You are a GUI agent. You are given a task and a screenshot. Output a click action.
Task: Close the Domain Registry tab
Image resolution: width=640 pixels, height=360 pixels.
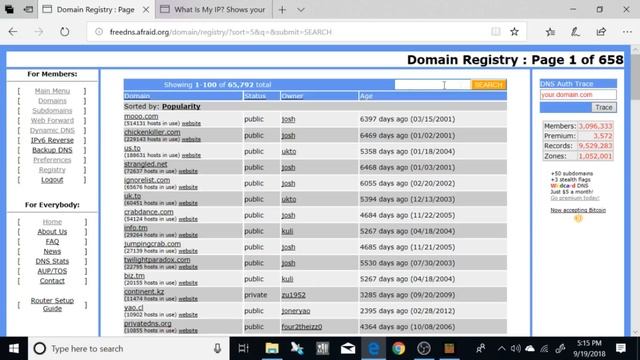click(146, 9)
